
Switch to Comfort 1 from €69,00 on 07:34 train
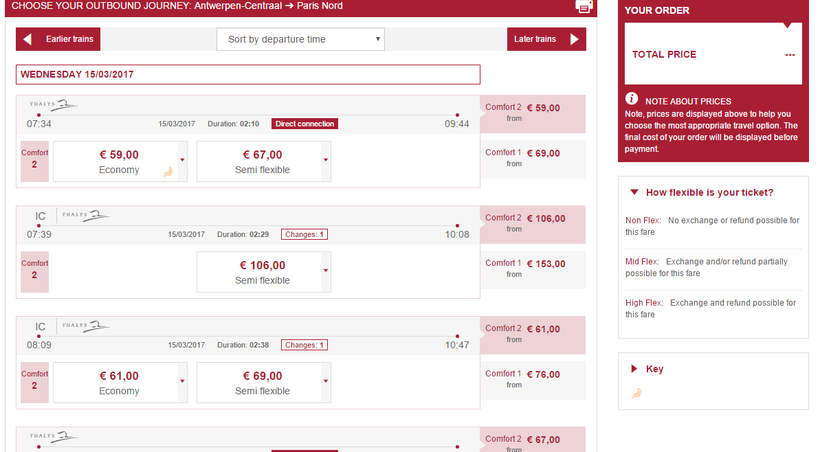click(532, 158)
